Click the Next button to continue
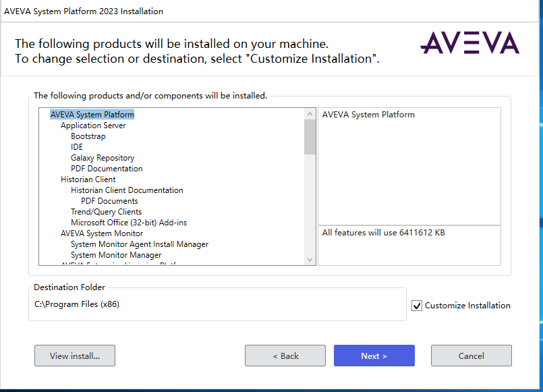This screenshot has height=392, width=543. 374,356
